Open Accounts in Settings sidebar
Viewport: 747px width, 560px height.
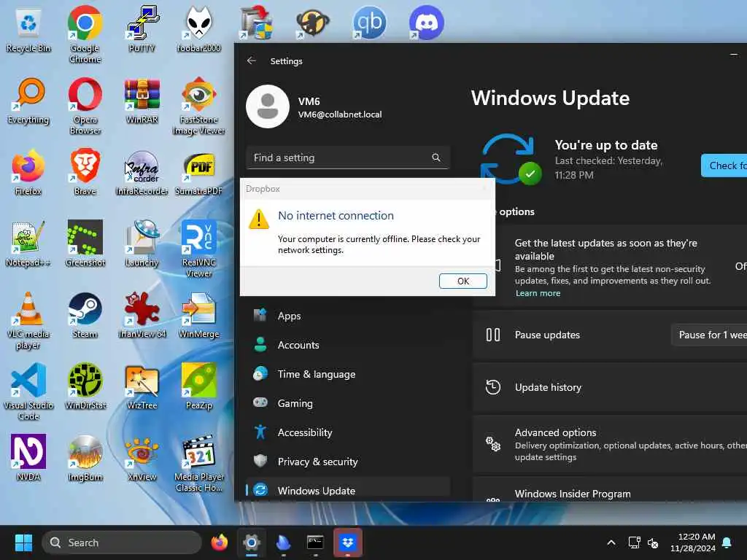point(348,345)
